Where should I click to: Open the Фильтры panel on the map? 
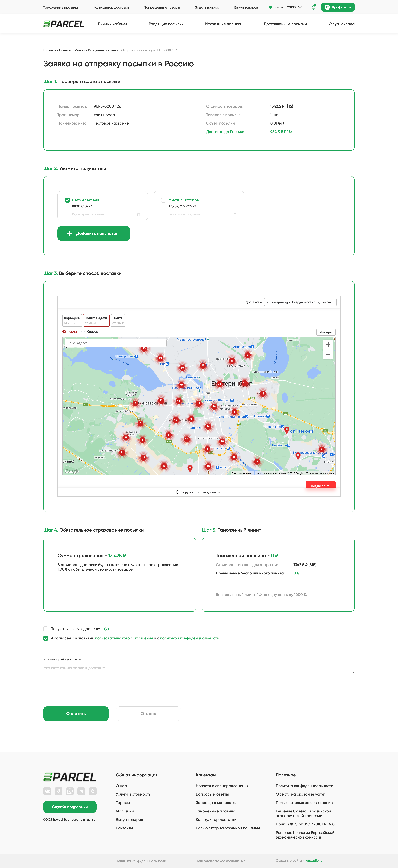(x=326, y=332)
